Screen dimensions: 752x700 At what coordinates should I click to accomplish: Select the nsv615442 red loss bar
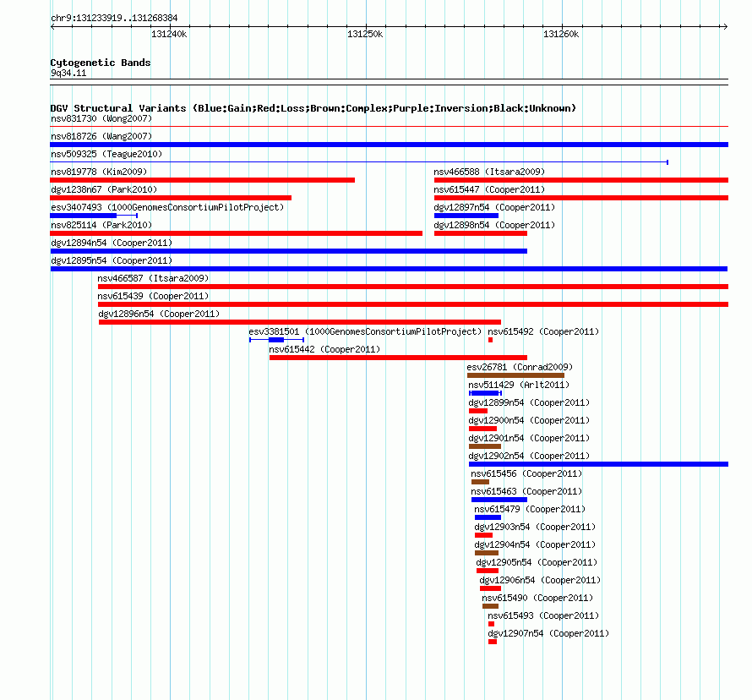click(x=399, y=358)
